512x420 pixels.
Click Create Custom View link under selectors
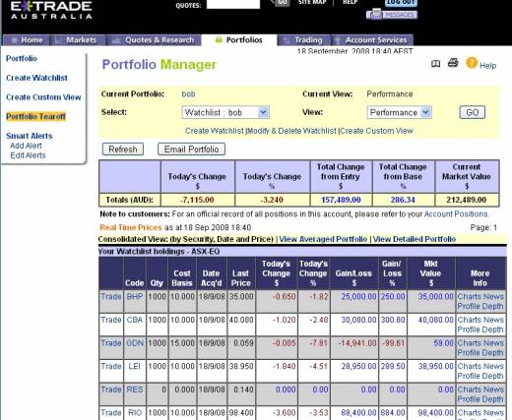376,131
